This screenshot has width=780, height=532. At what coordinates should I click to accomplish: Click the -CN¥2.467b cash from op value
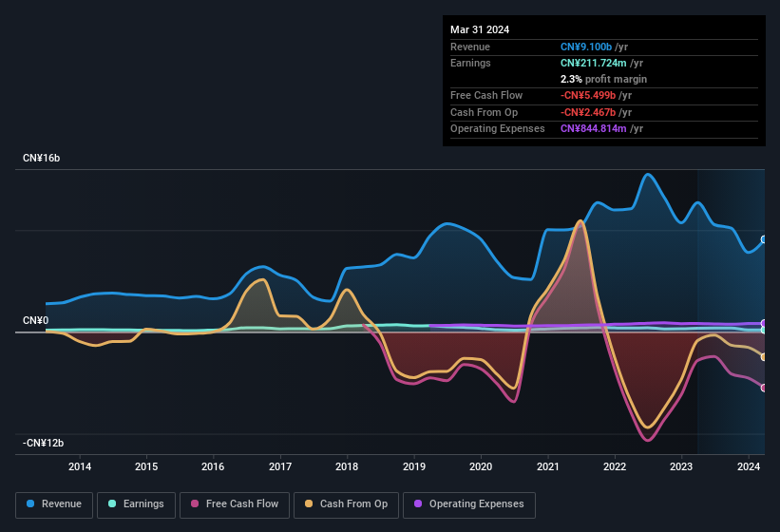pos(588,112)
